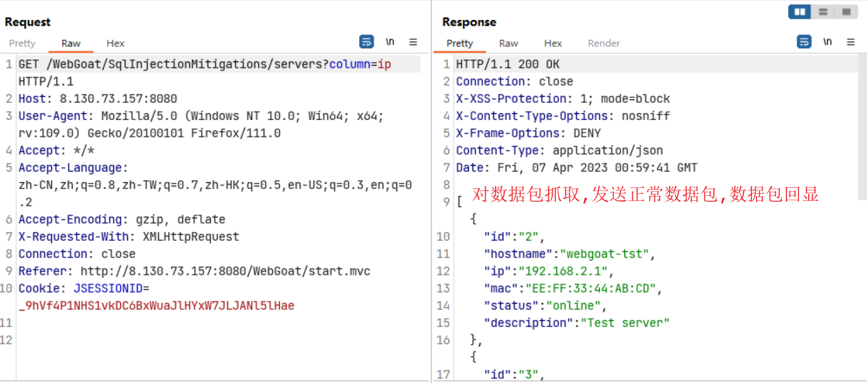Open the Response panel hamburger options menu
Image resolution: width=868 pixels, height=383 pixels.
851,42
